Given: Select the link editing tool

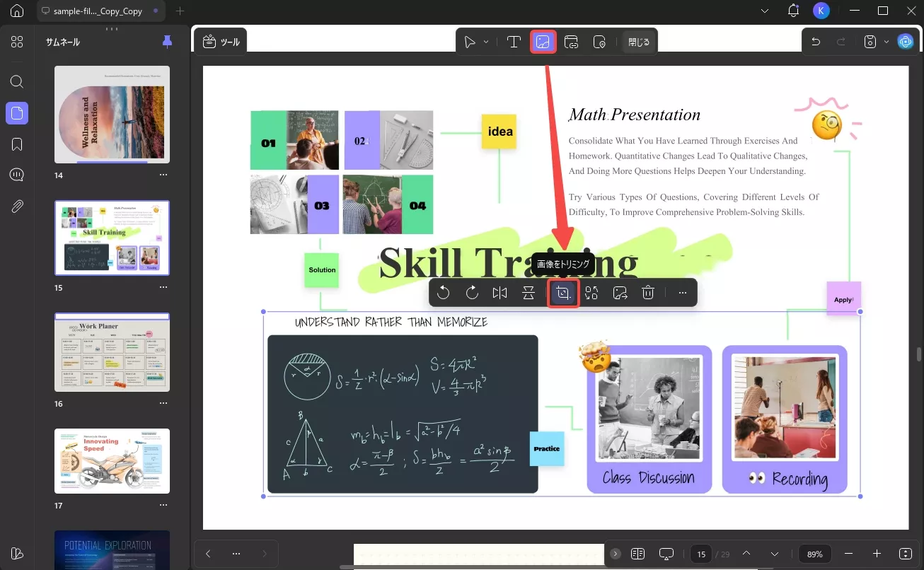Looking at the screenshot, I should tap(571, 42).
